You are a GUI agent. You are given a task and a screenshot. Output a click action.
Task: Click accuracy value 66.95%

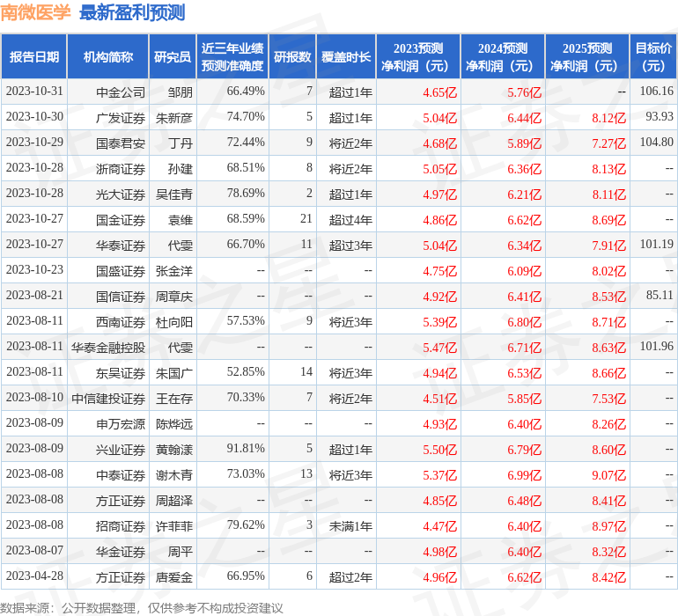click(246, 576)
